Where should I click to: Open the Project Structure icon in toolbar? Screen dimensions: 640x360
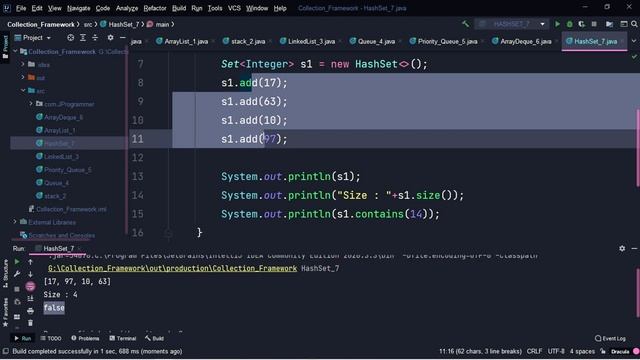(x=609, y=24)
